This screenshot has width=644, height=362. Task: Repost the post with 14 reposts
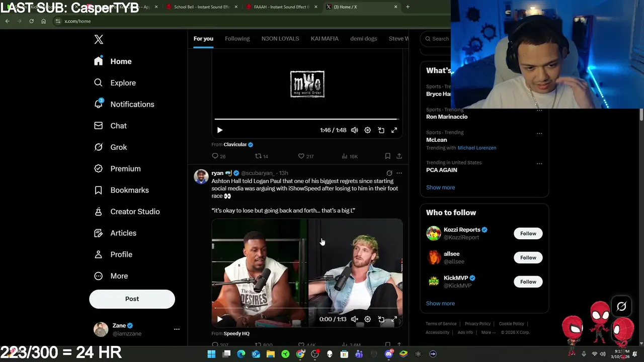coord(262,156)
